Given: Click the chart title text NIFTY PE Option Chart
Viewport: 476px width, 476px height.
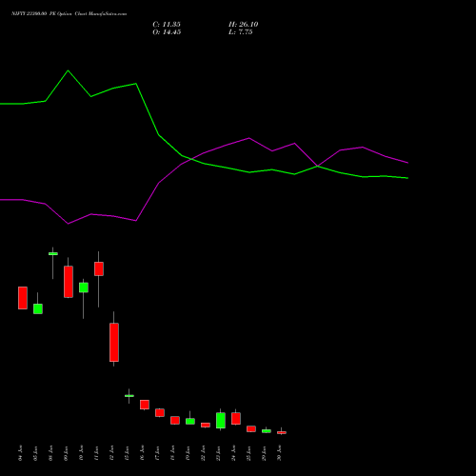Looking at the screenshot, I should pyautogui.click(x=69, y=14).
